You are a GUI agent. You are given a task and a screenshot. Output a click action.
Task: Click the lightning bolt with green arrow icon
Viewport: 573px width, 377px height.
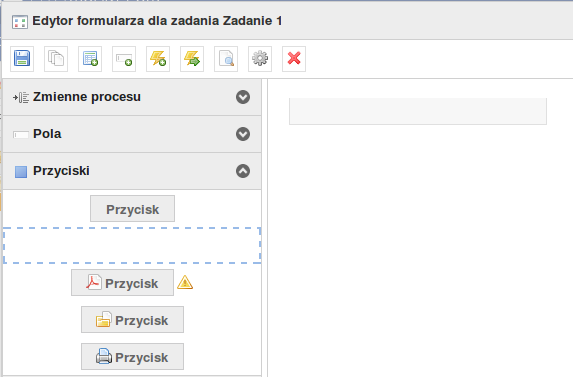click(x=192, y=59)
